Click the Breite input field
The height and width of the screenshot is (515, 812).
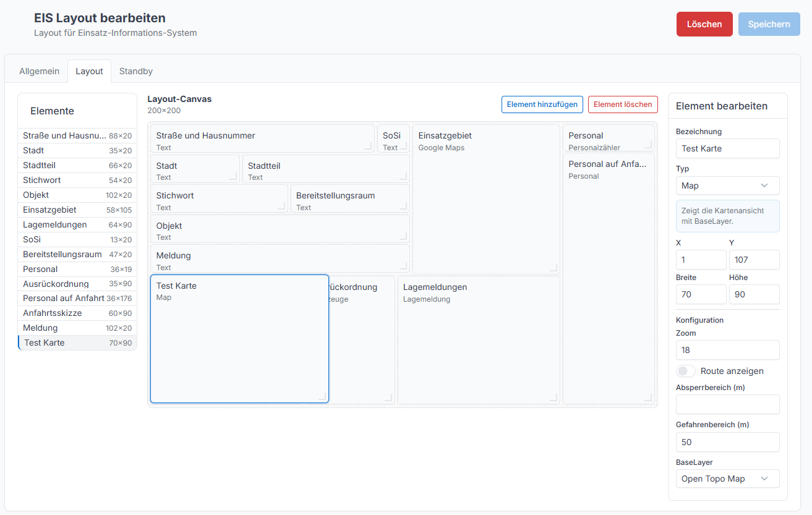tap(701, 294)
